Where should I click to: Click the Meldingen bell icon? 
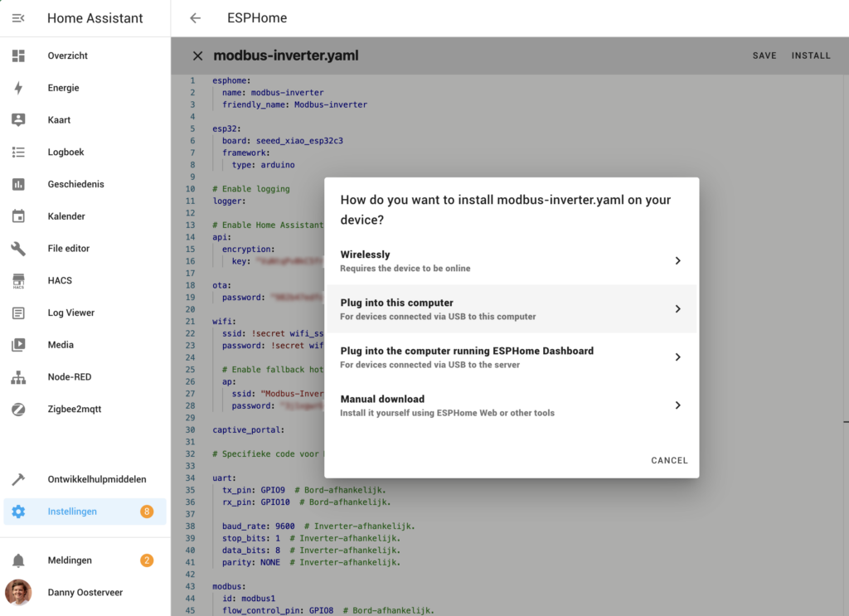click(18, 560)
